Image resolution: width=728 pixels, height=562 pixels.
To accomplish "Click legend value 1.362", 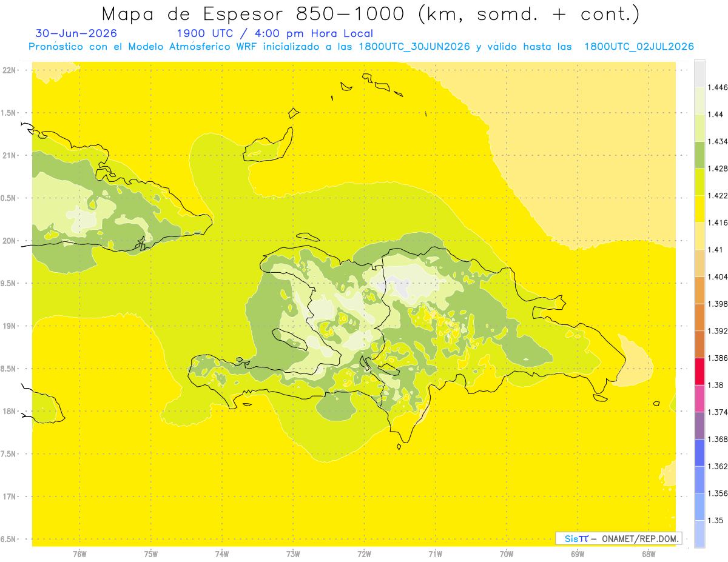I will tap(716, 466).
